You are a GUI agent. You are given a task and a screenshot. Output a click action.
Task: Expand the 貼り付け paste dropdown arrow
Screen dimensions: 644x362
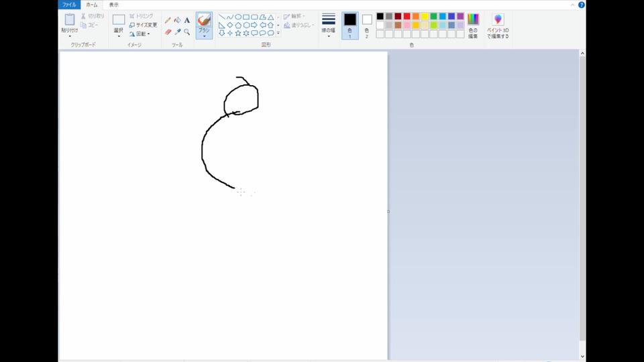click(x=70, y=36)
